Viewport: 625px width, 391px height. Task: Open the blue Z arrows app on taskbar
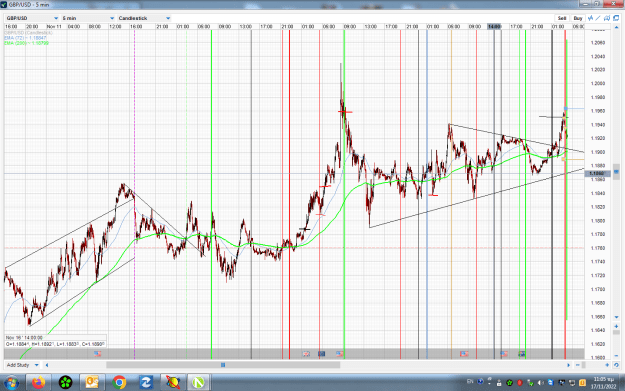pyautogui.click(x=145, y=383)
